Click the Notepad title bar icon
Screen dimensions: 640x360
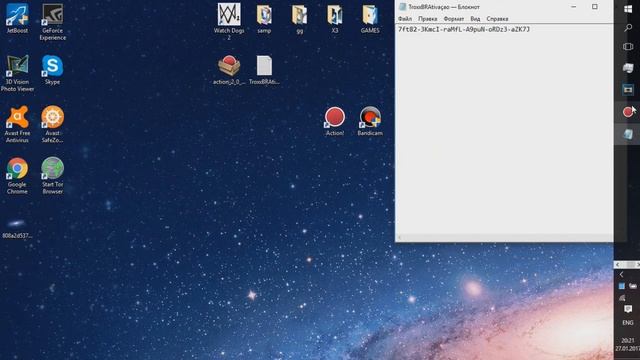402,7
